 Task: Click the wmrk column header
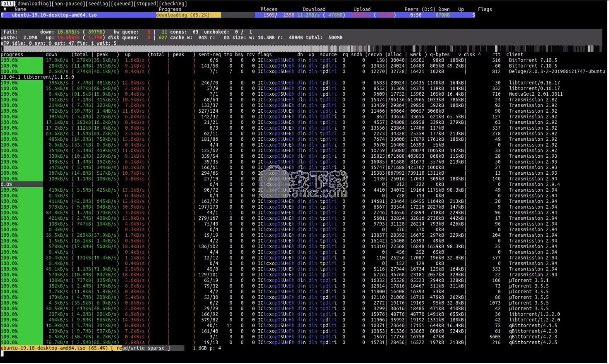point(416,54)
